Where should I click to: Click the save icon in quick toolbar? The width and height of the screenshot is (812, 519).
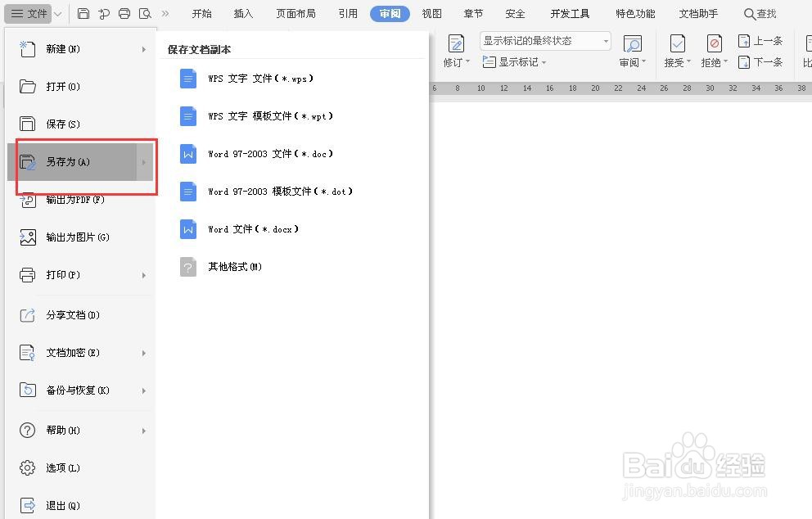83,13
